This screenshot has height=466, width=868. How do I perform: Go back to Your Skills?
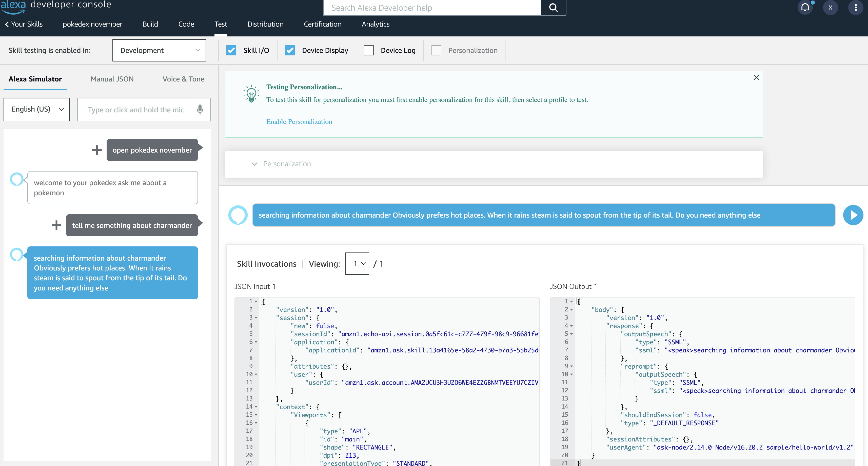(24, 24)
